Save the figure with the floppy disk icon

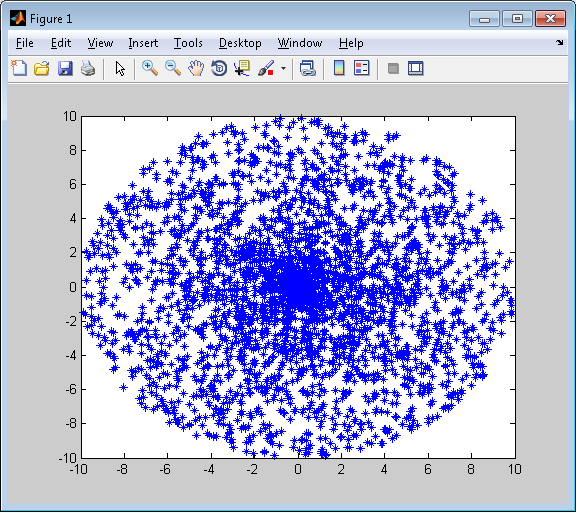[65, 68]
